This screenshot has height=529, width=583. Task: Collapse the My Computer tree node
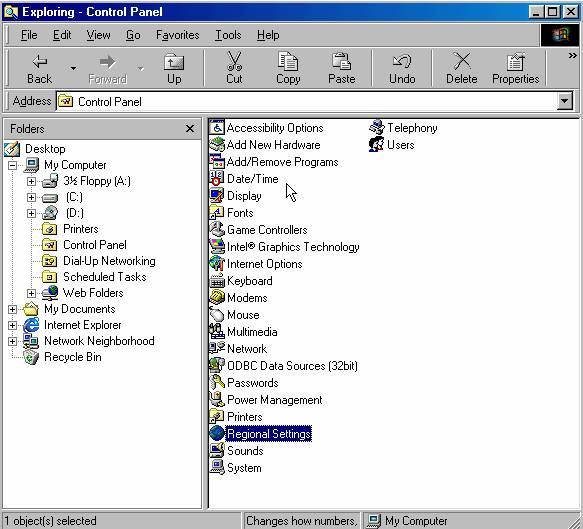tap(12, 165)
